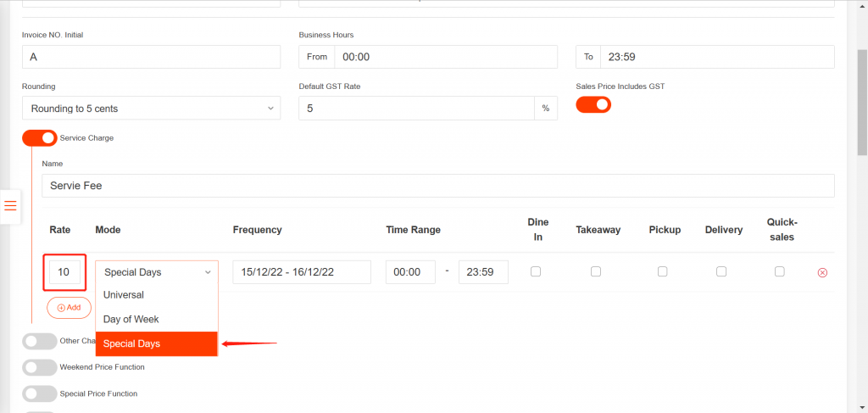Click the page vertical scrollbar

(x=861, y=102)
